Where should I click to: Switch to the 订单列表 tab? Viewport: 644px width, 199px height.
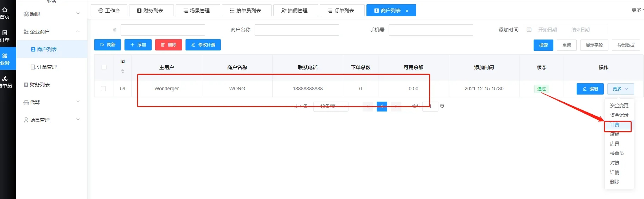(x=342, y=11)
